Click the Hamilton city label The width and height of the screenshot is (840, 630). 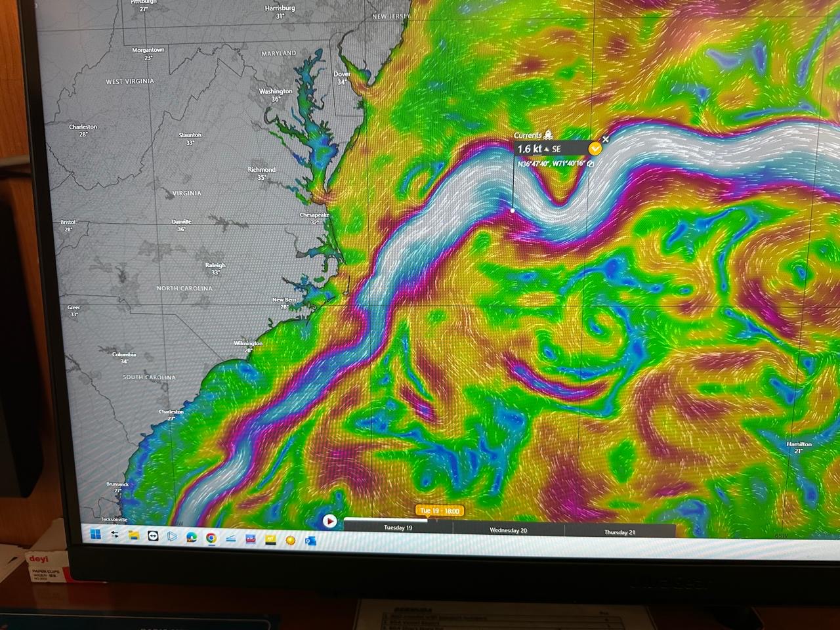[799, 444]
